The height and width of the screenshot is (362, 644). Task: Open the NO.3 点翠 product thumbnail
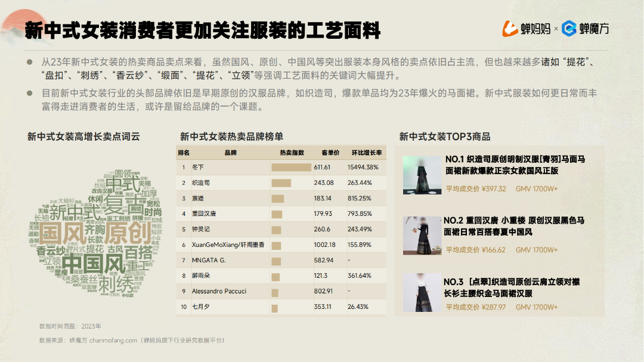point(422,293)
